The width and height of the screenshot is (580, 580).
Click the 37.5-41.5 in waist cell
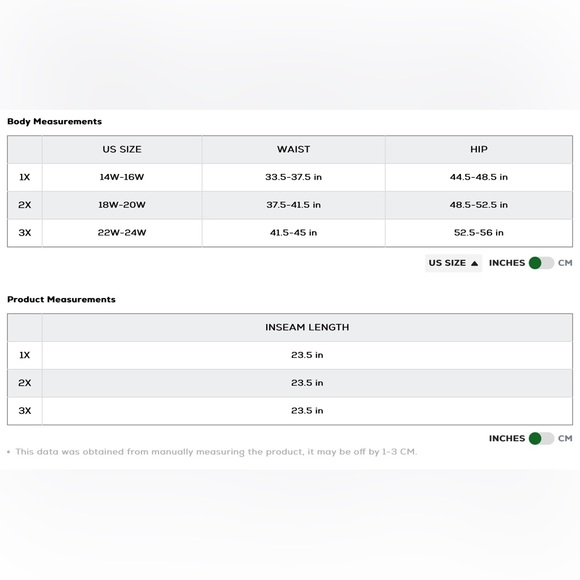point(293,205)
